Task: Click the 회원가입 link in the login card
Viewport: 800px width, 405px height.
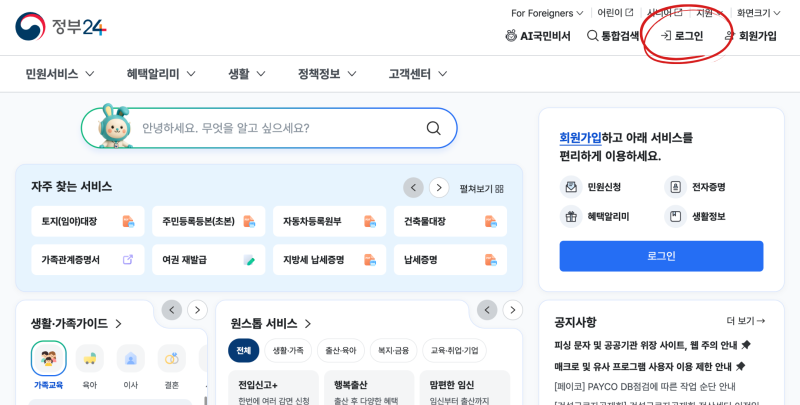Action: pos(580,138)
